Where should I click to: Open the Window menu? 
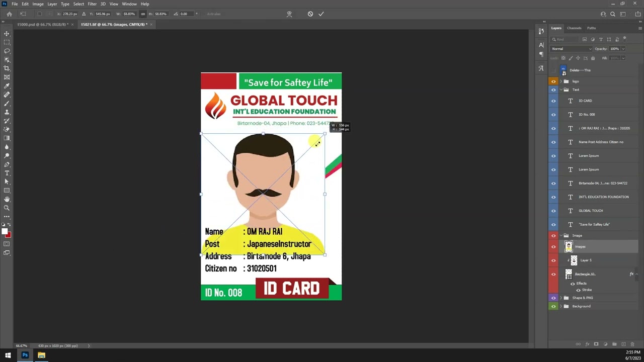click(x=129, y=4)
